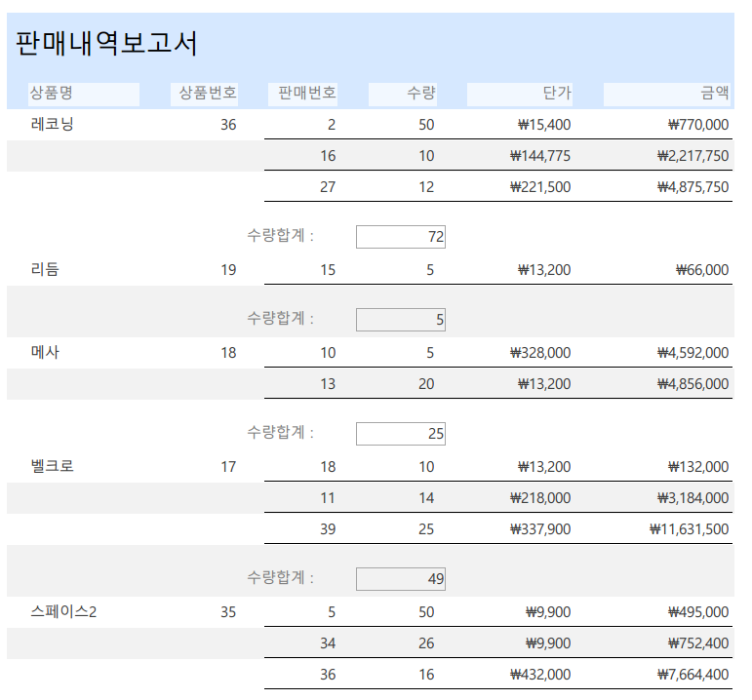752x700 pixels.
Task: Click the amount ₩11,631,500
Action: [690, 529]
